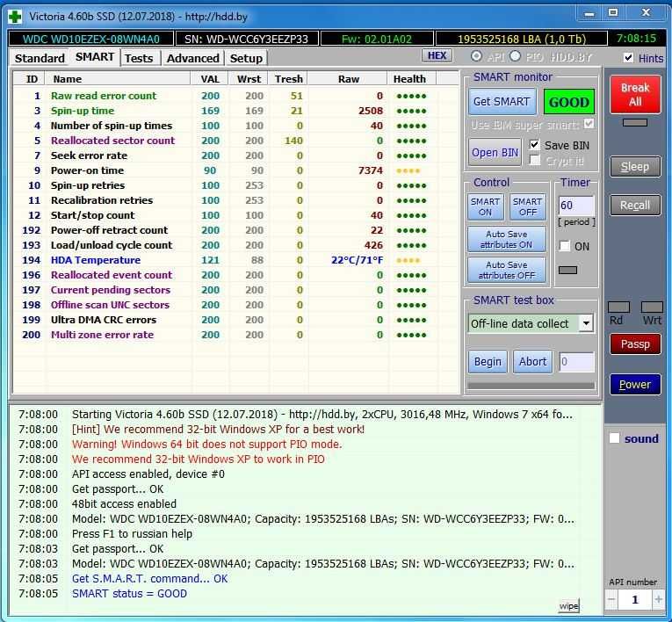The width and height of the screenshot is (672, 622).
Task: Click the firmware Fw: 02.01A02 field
Action: pyautogui.click(x=377, y=39)
